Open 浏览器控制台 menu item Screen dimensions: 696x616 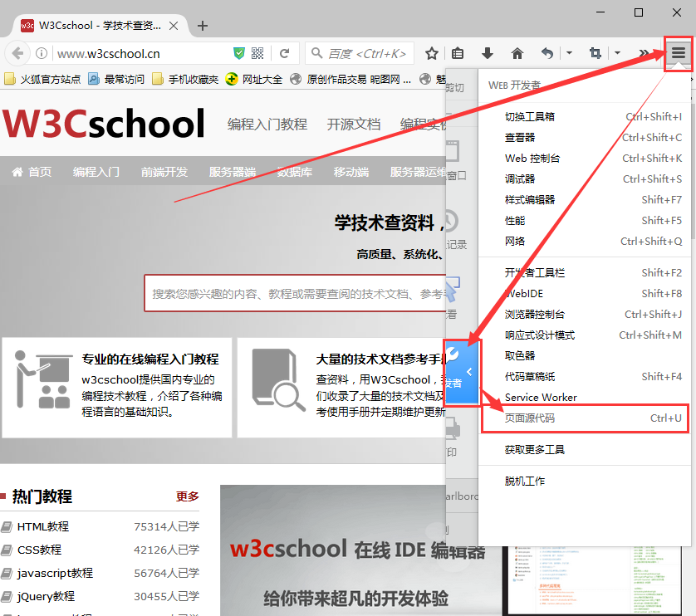(x=585, y=314)
